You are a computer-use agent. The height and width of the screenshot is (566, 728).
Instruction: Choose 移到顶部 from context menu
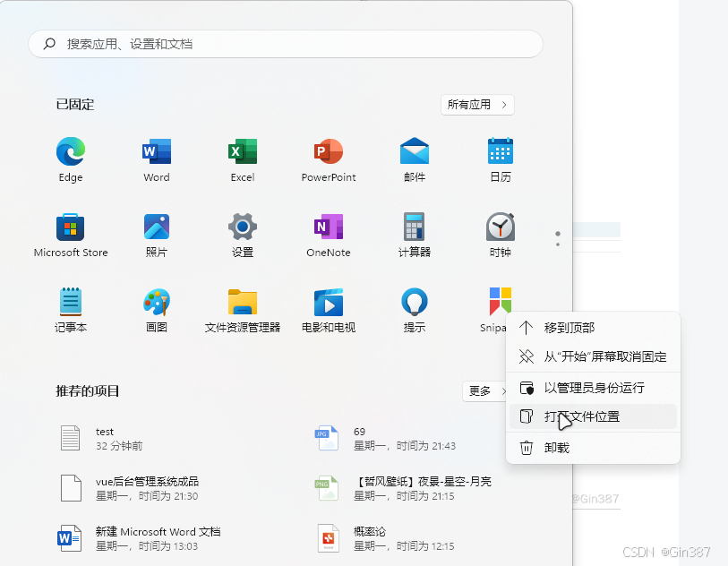(x=593, y=328)
